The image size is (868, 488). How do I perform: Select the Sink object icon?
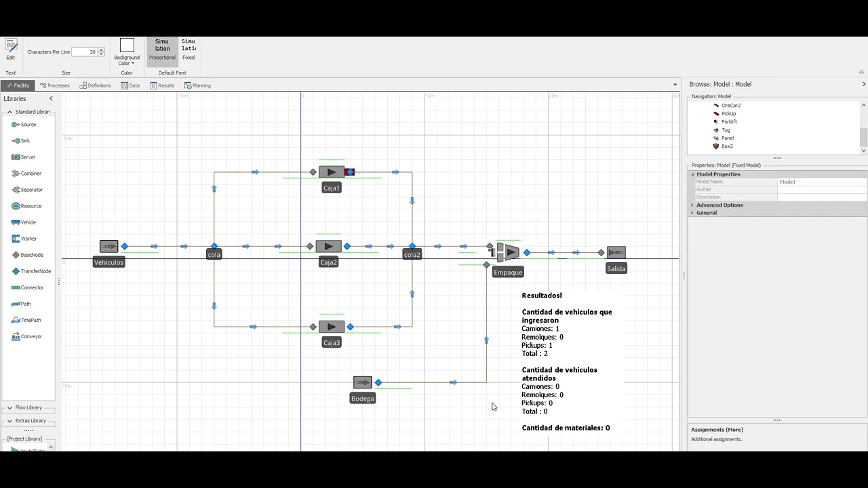tap(16, 141)
